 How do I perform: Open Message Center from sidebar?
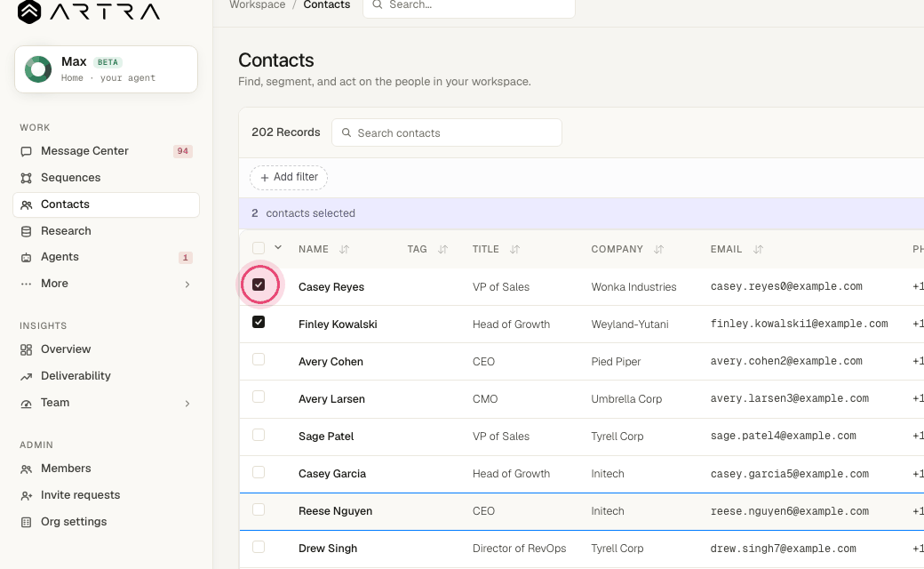click(106, 151)
